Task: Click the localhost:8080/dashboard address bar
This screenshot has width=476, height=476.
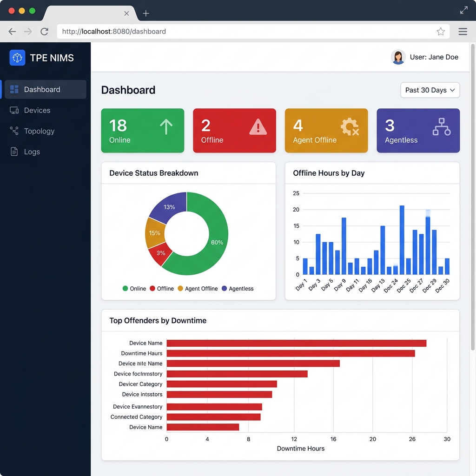Action: [253, 31]
